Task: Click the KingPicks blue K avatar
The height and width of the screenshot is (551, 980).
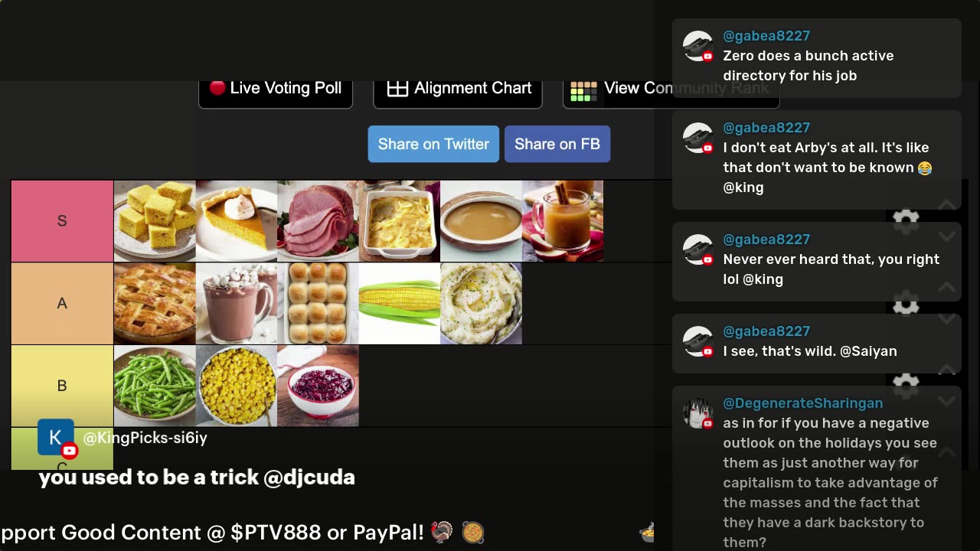Action: point(56,437)
